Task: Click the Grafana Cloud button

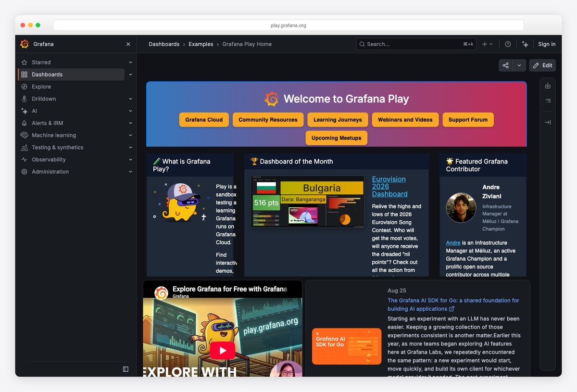Action: click(x=204, y=120)
